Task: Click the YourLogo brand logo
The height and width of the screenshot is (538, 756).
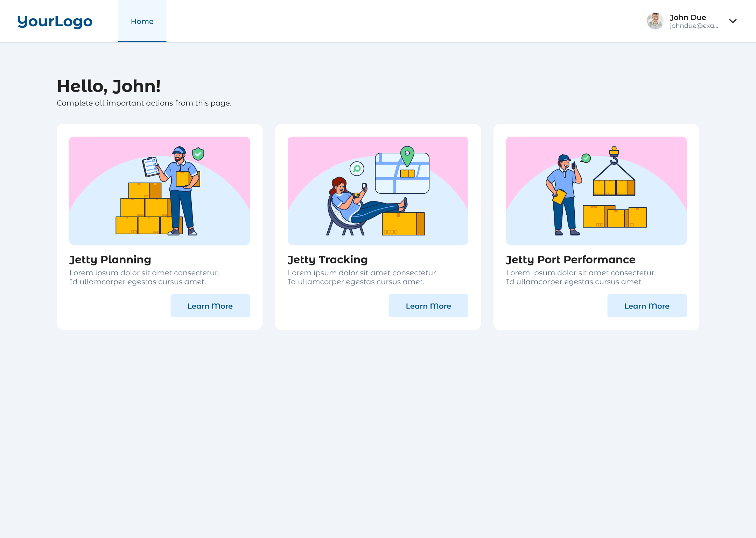Action: point(55,21)
